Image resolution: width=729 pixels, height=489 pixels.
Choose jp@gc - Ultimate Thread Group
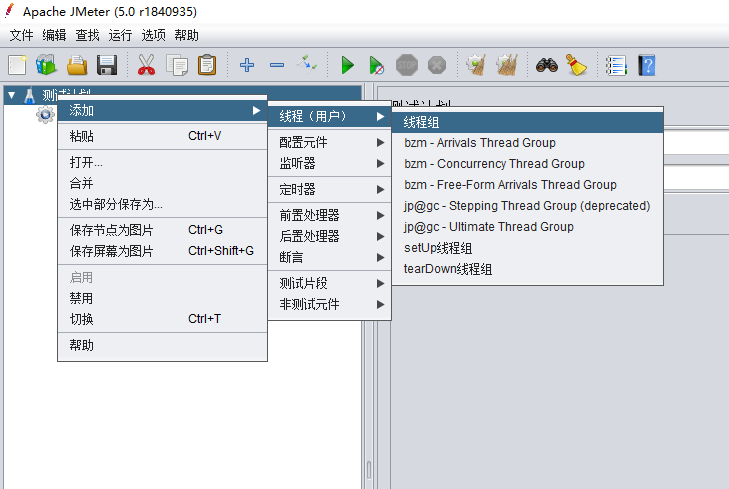[527, 226]
